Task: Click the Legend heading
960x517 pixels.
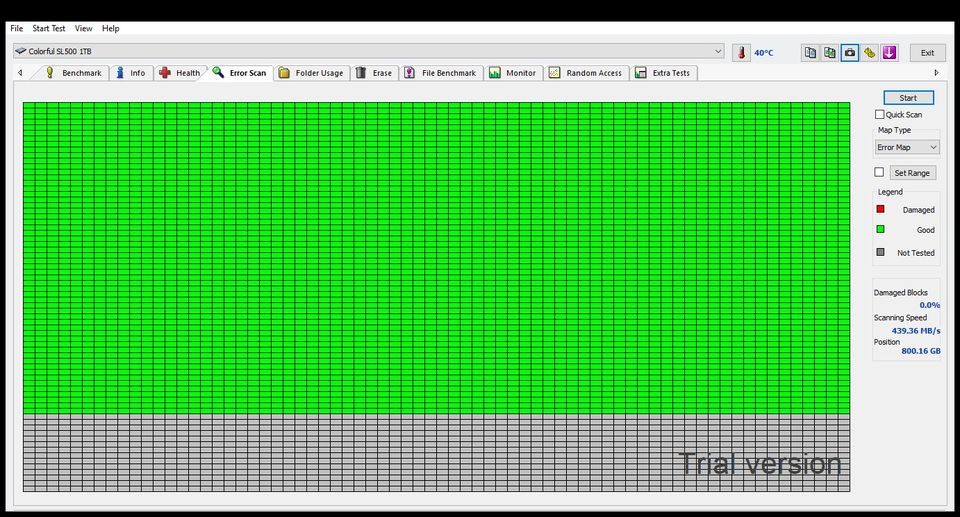Action: pyautogui.click(x=890, y=192)
